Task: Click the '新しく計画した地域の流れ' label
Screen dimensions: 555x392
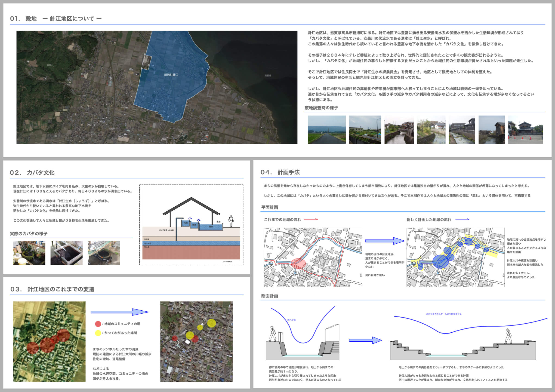Action: coord(429,220)
